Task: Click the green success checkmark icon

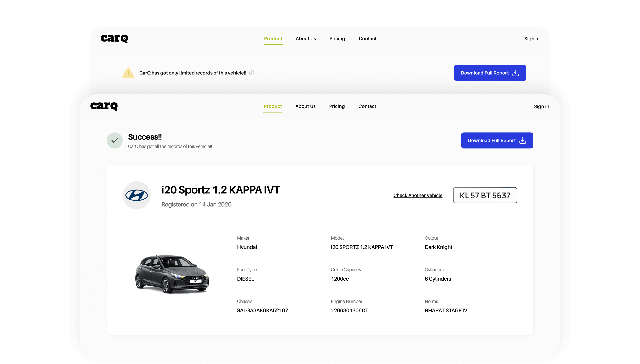Action: point(114,140)
